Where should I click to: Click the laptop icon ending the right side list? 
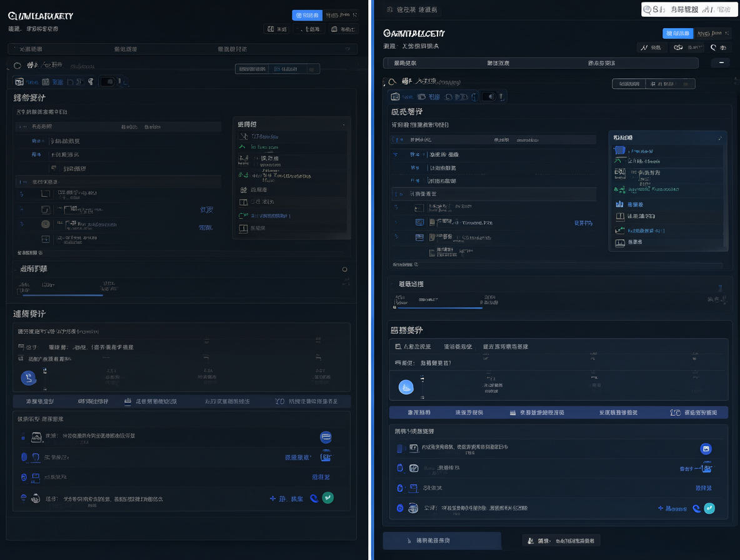(x=619, y=242)
